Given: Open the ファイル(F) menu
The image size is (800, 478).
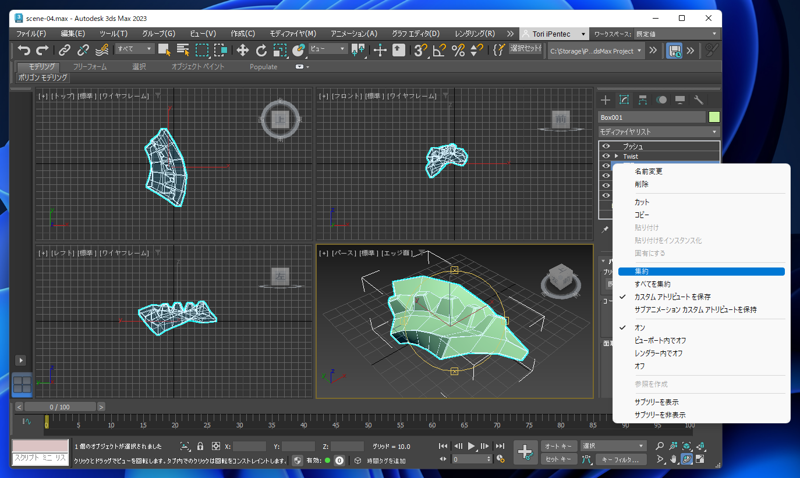Looking at the screenshot, I should coord(31,34).
